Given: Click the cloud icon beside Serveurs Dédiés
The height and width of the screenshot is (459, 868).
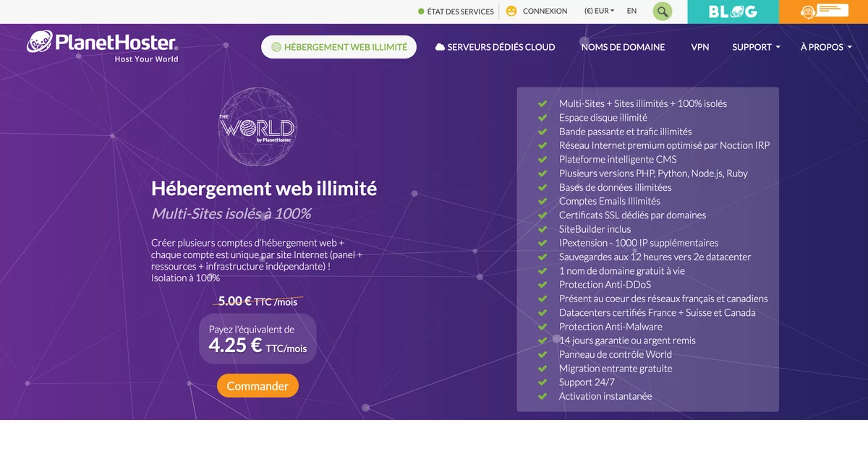Looking at the screenshot, I should (440, 47).
